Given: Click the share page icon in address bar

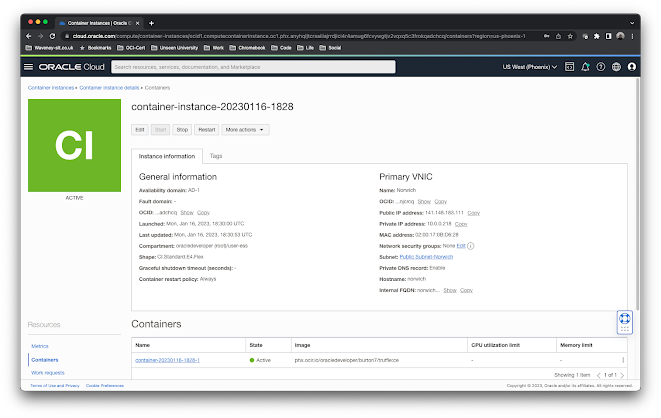Looking at the screenshot, I should click(x=558, y=36).
